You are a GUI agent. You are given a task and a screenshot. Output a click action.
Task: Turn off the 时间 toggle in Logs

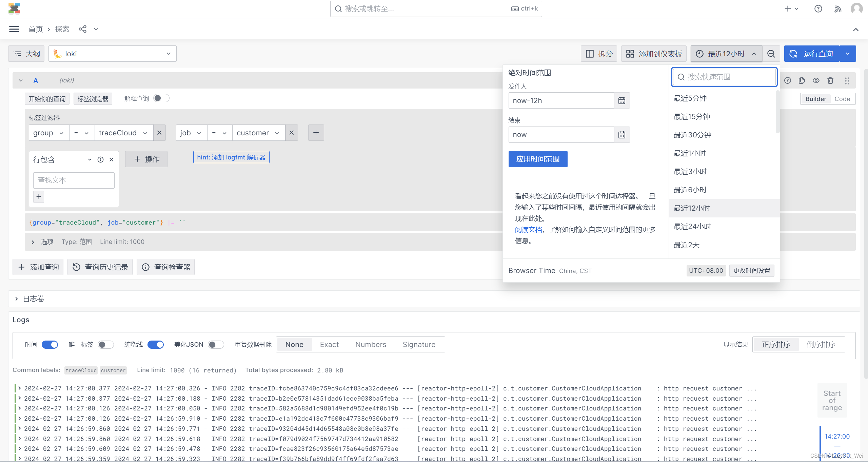click(x=50, y=344)
